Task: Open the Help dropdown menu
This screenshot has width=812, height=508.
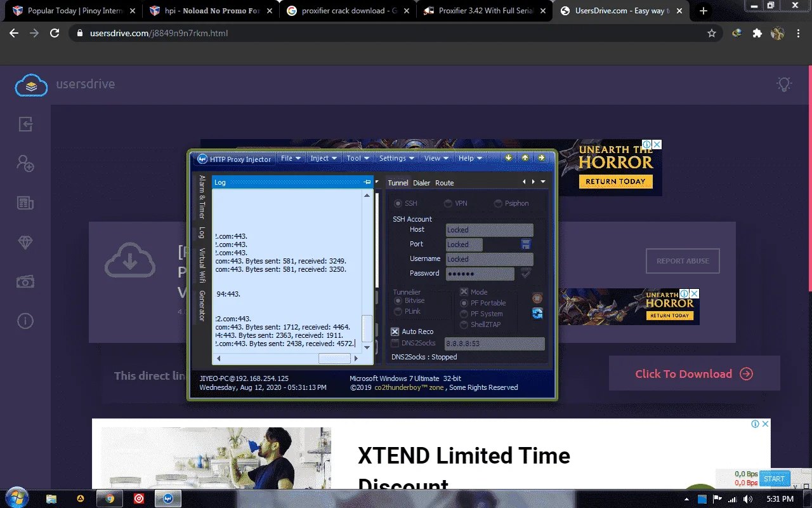Action: point(470,158)
